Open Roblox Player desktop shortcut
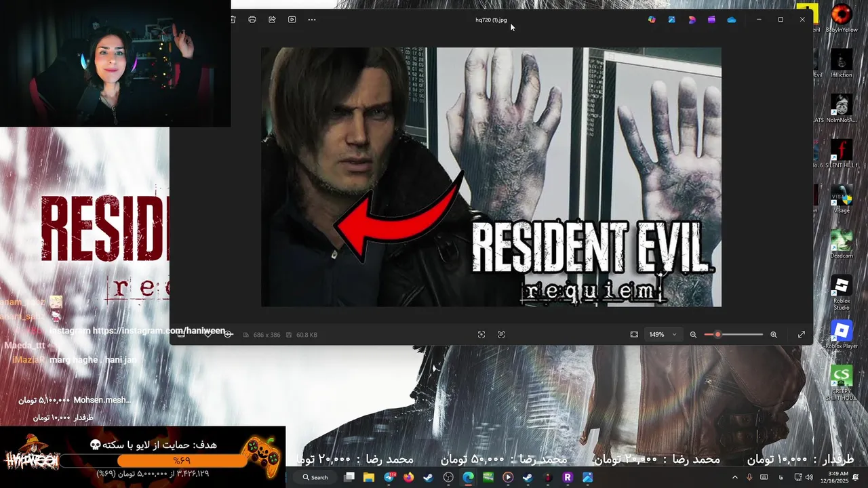Viewport: 868px width, 488px height. coord(842,335)
